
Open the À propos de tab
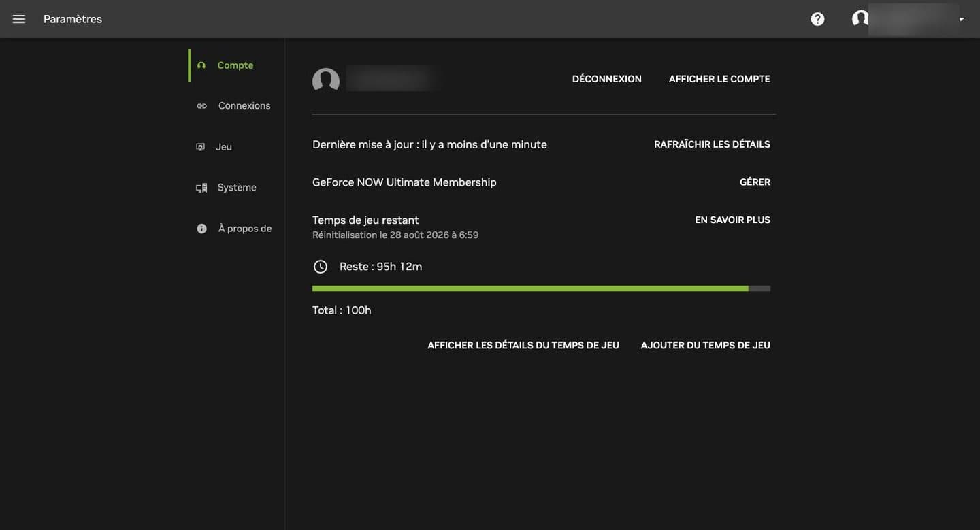236,229
